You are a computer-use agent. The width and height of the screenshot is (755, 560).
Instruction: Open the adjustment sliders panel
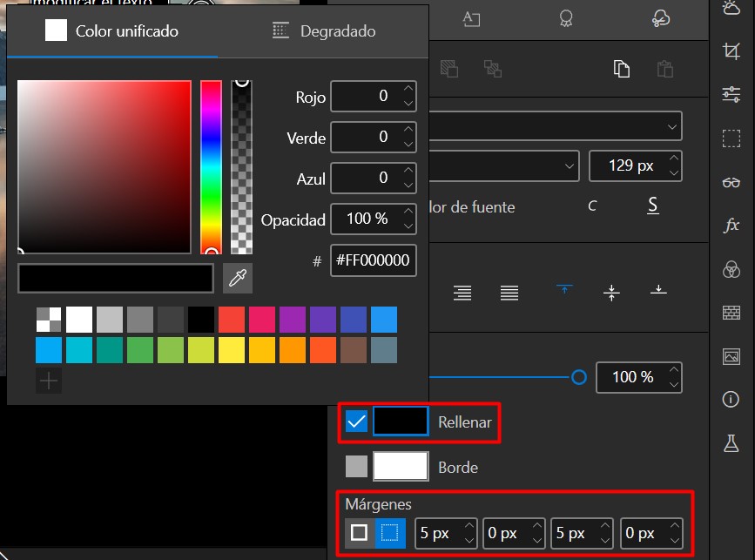click(x=731, y=94)
